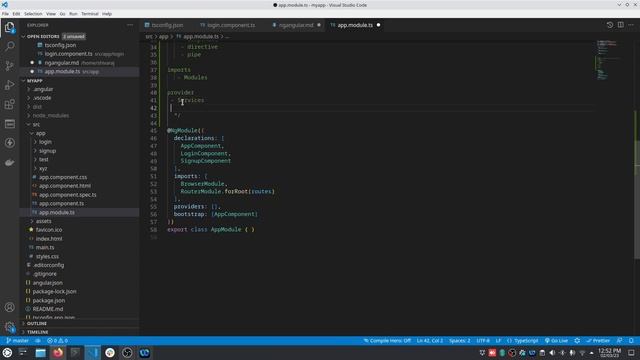The height and width of the screenshot is (360, 640).
Task: Open package.json in the explorer
Action: click(x=80, y=300)
